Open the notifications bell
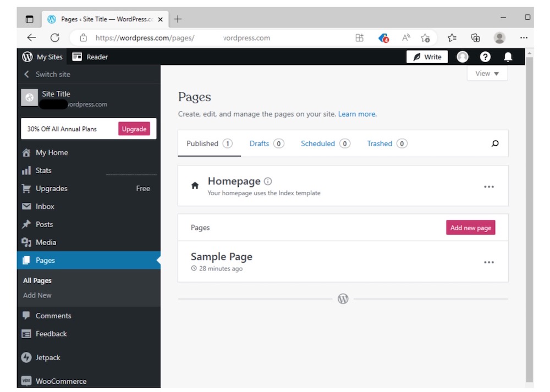The width and height of the screenshot is (550, 392). click(508, 57)
